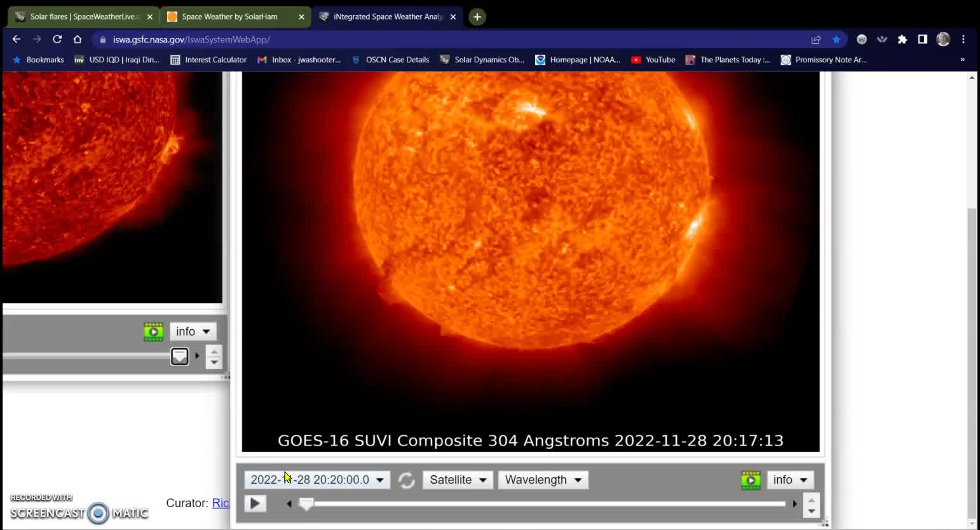Share this page icon in address bar
The image size is (980, 530).
coord(816,39)
